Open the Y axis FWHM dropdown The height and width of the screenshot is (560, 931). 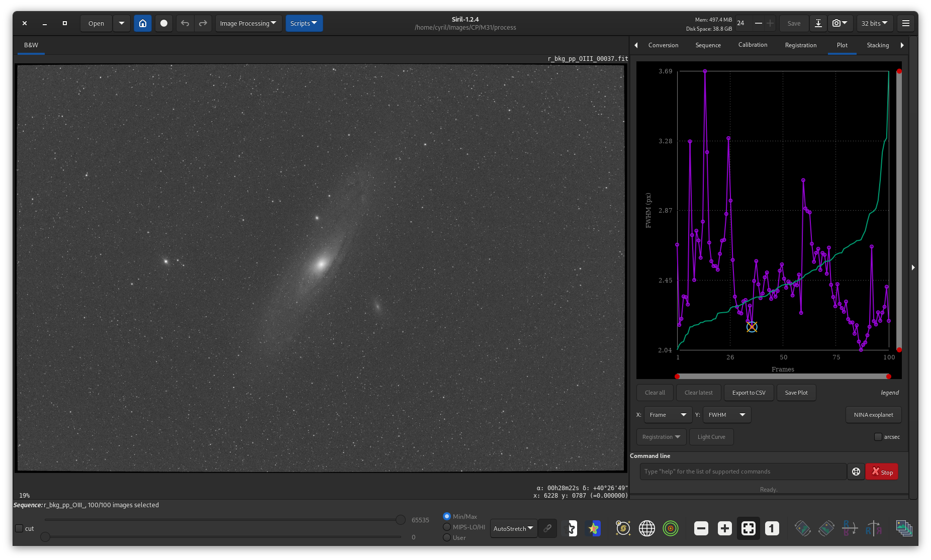point(726,415)
